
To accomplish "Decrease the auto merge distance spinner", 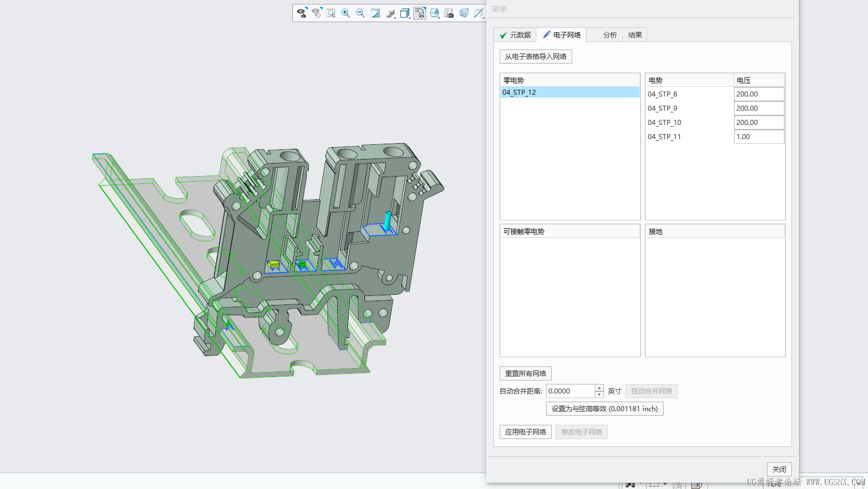I will point(599,395).
